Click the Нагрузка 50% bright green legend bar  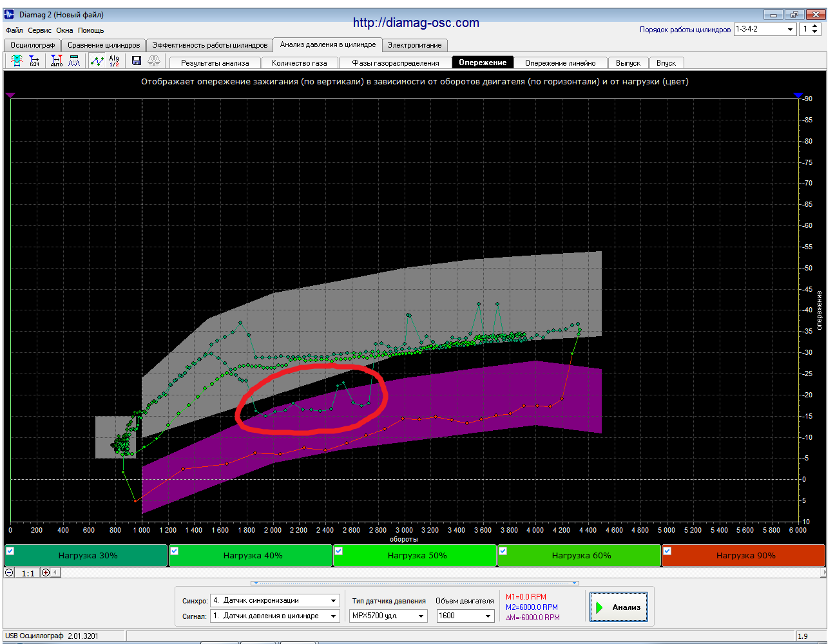click(416, 555)
